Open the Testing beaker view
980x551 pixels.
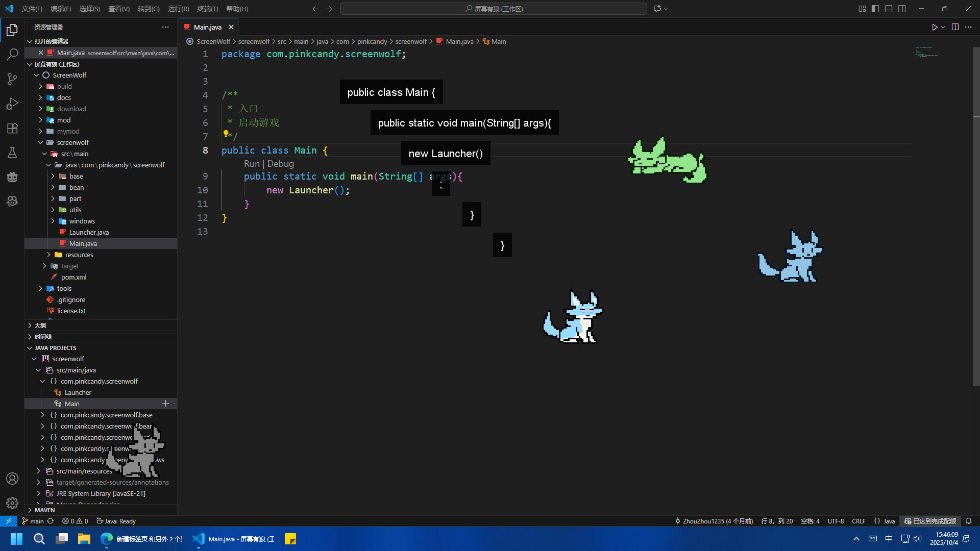coord(12,153)
